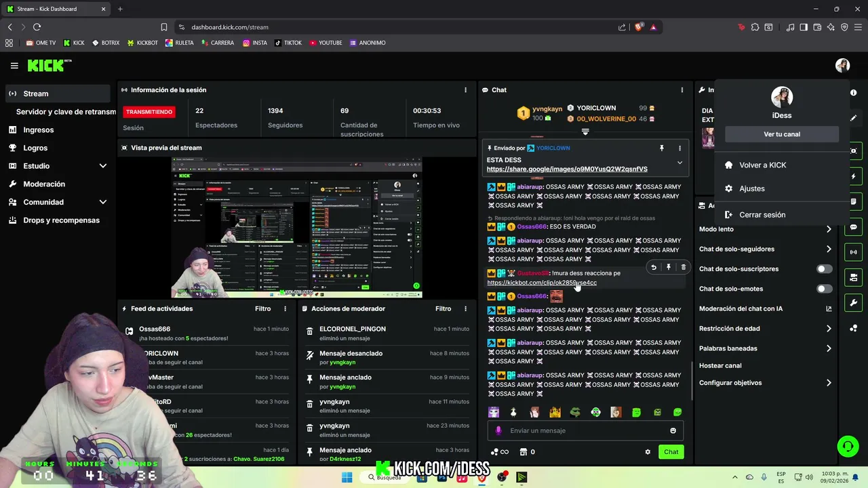Click the browser address bar URL

[230, 27]
